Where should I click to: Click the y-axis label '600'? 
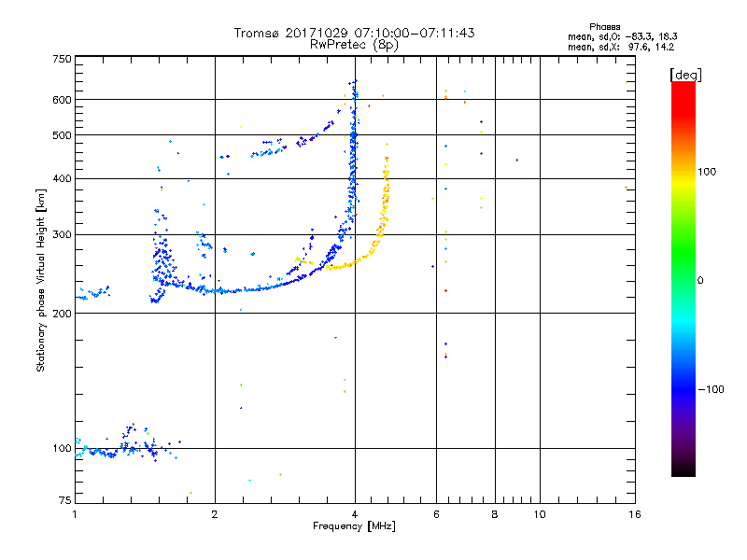(x=62, y=100)
